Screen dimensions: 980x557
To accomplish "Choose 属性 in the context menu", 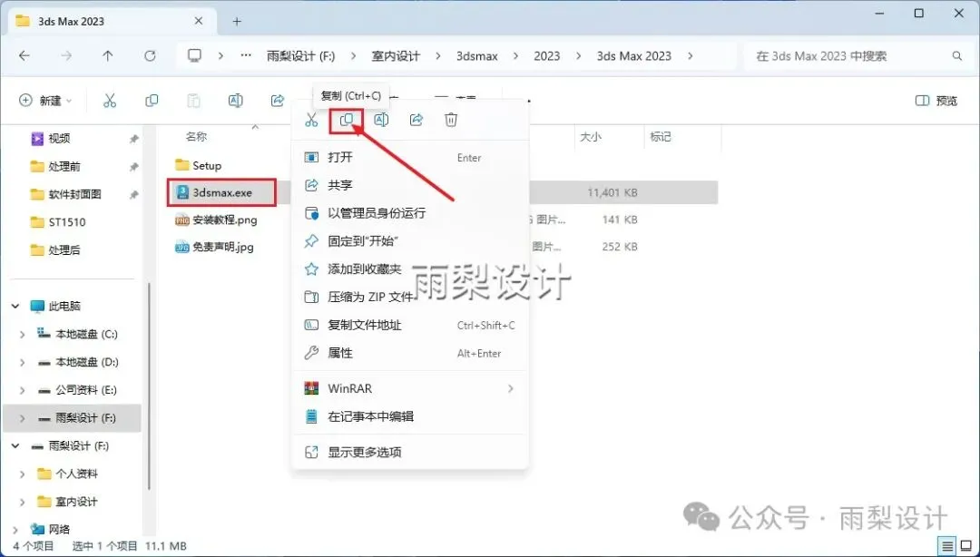I will point(410,353).
